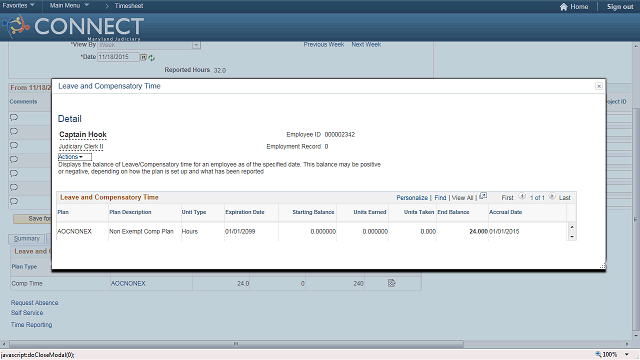
Task: Open the Main Menu dropdown
Action: (x=69, y=6)
